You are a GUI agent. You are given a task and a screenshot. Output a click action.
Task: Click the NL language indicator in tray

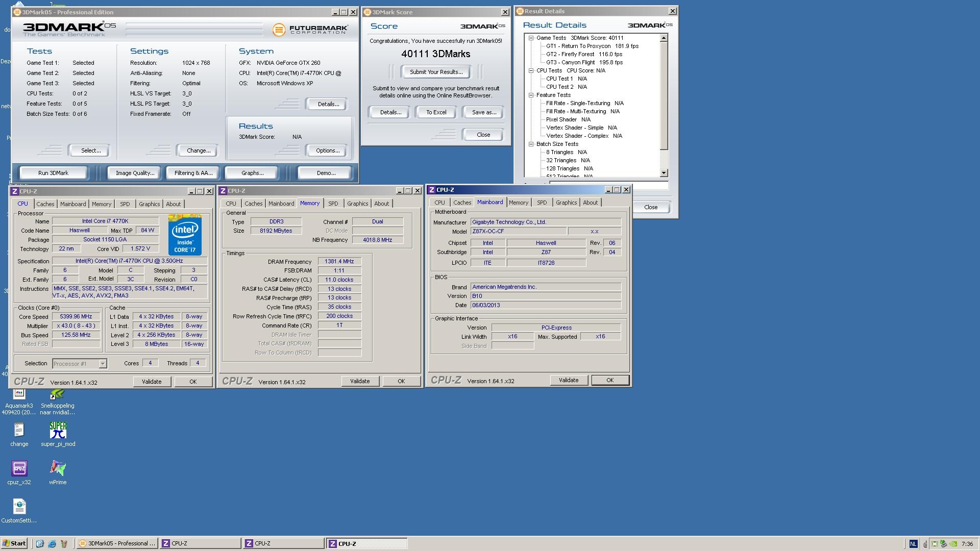[913, 544]
